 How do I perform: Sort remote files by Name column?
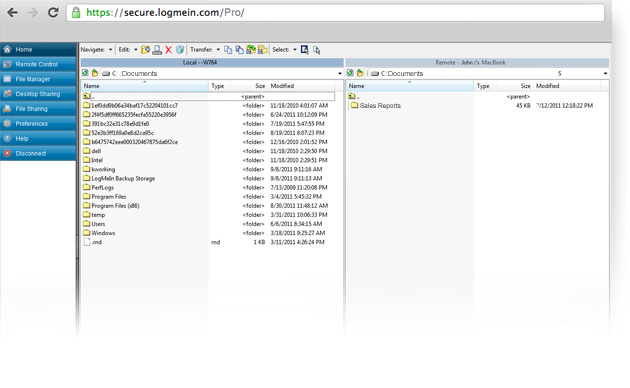[x=410, y=86]
